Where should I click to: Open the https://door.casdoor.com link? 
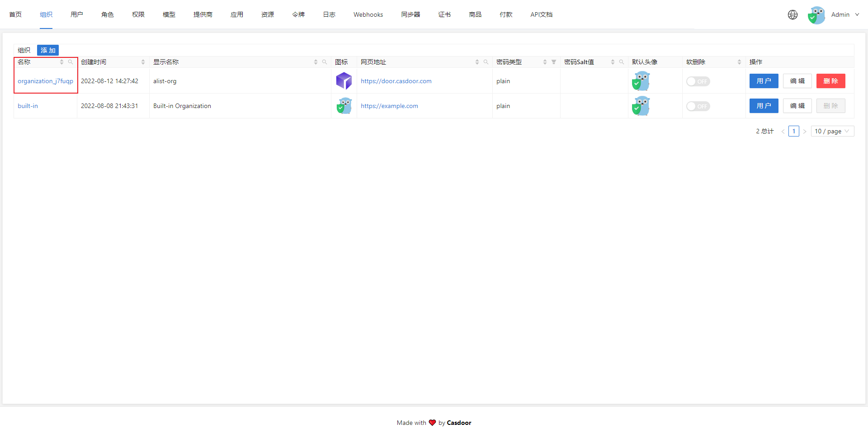(396, 81)
